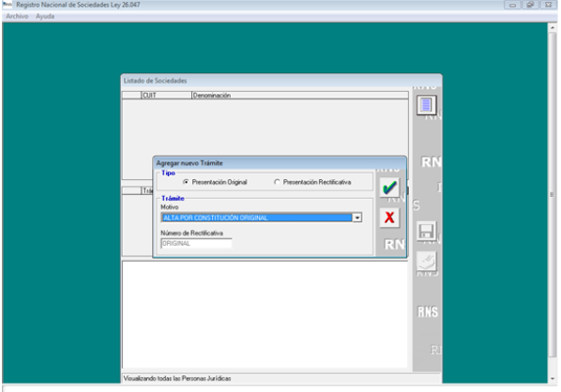Viewport: 561px width, 392px height.
Task: Restore the main window size
Action: (x=530, y=5)
